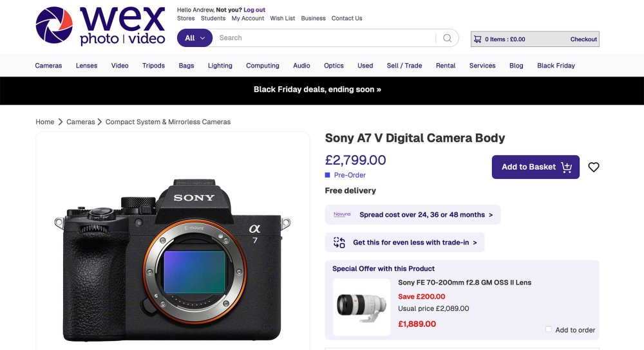Open the basket cart icon
Image resolution: width=644 pixels, height=350 pixels.
[x=478, y=39]
